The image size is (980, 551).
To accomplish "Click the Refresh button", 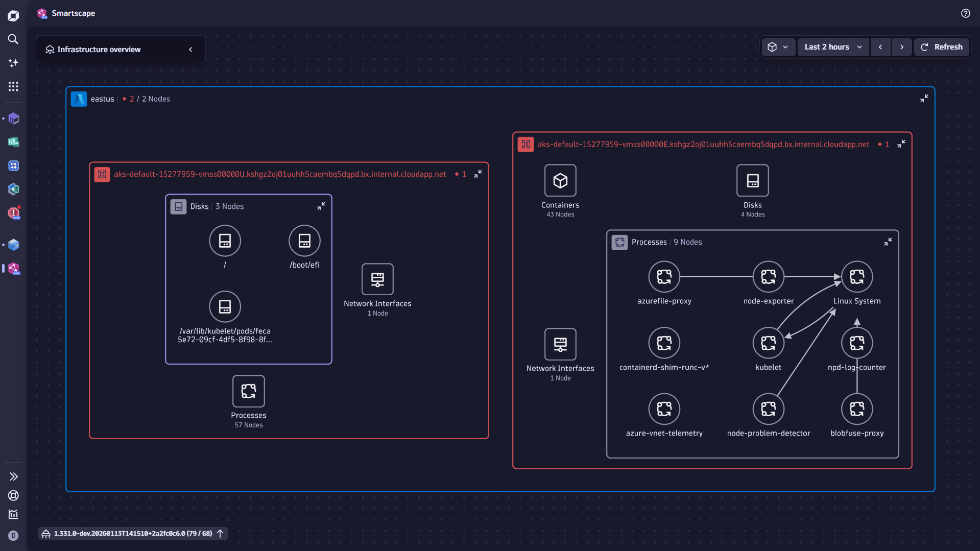I will pos(942,47).
